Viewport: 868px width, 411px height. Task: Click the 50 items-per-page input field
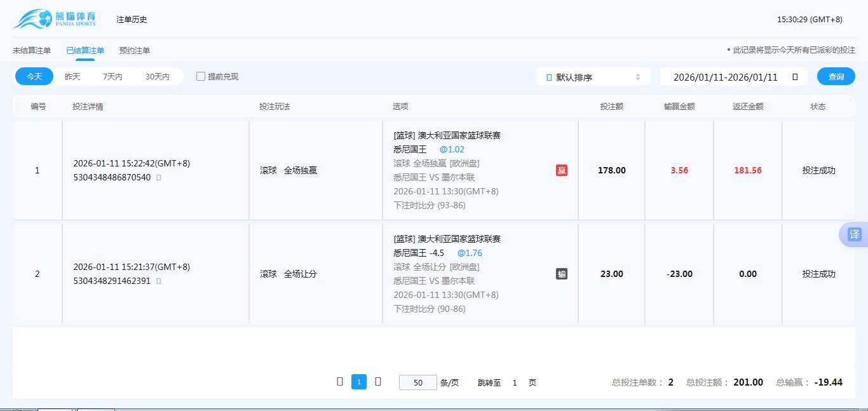click(x=417, y=382)
